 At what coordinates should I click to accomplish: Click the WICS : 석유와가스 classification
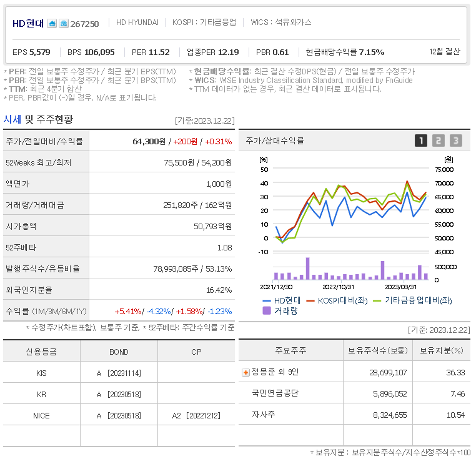coord(281,22)
